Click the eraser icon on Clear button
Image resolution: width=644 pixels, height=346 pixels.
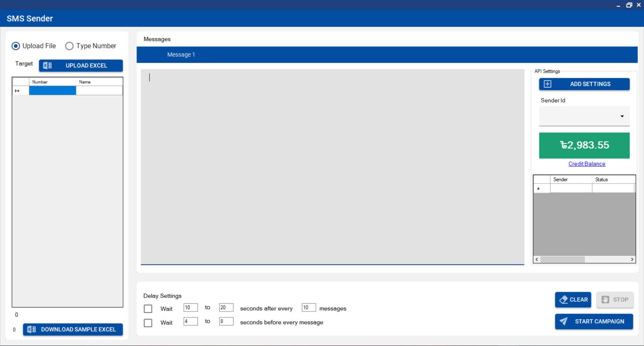(564, 299)
